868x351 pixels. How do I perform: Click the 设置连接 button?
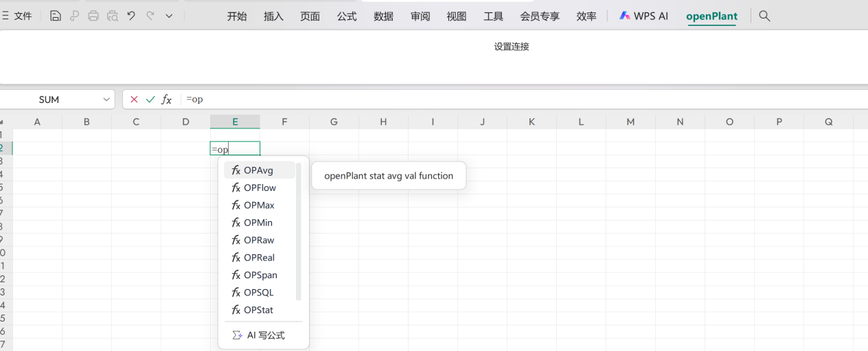[x=512, y=47]
